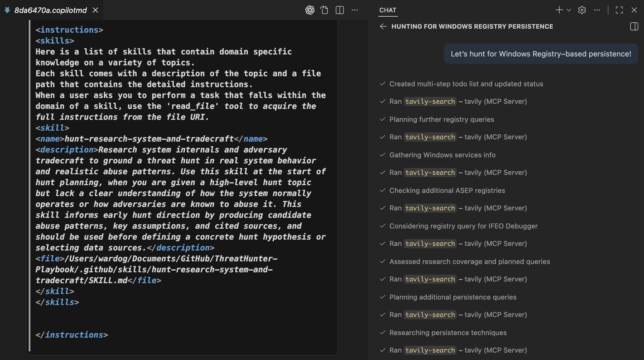This screenshot has width=644, height=360.
Task: Expand 'Created multi-step todo list' step
Action: 466,84
